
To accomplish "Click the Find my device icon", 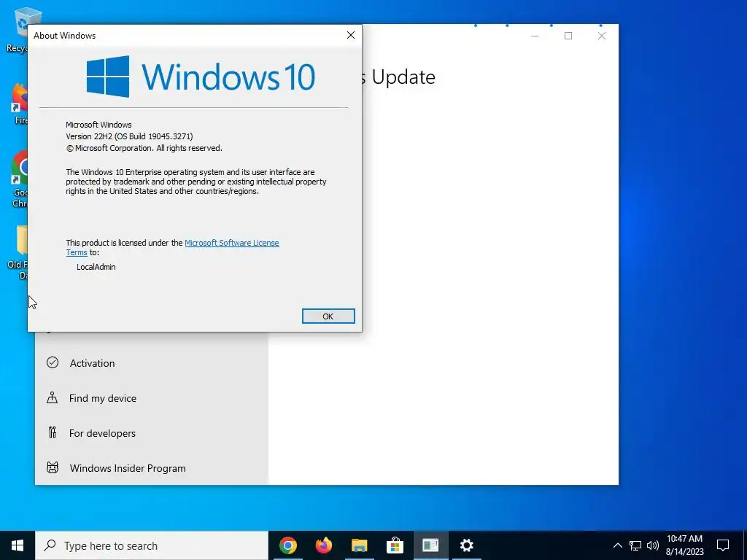I will [x=52, y=397].
